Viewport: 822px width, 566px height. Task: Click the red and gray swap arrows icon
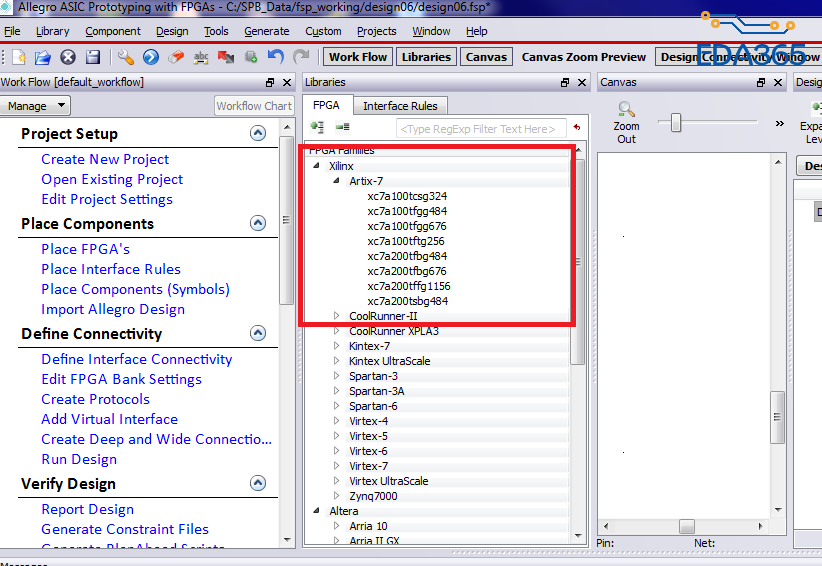coord(226,57)
